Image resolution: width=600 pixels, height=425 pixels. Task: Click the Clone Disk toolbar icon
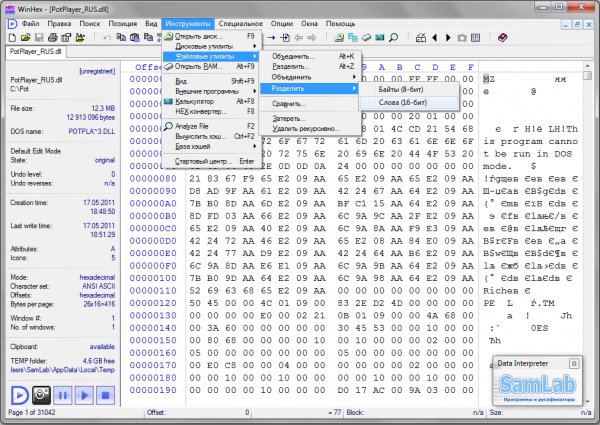click(353, 37)
